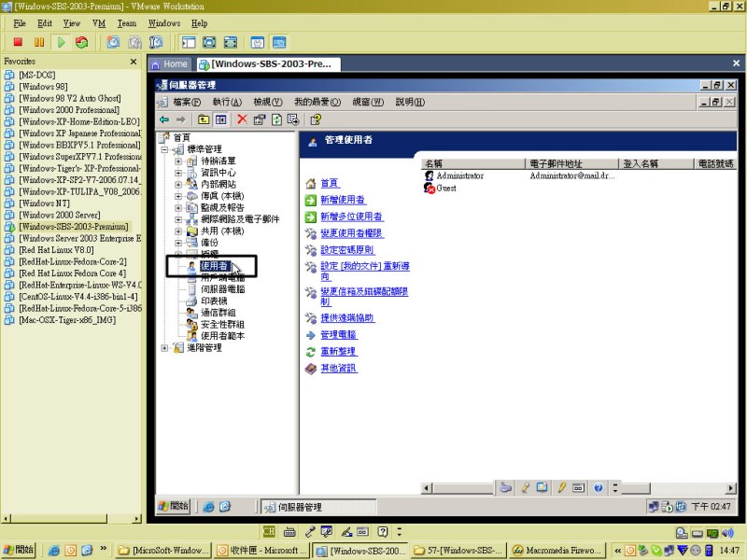Viewport: 747px width, 560px height.
Task: Click the up-one-level folder icon in 伺服器管理 toolbar
Action: tap(204, 119)
